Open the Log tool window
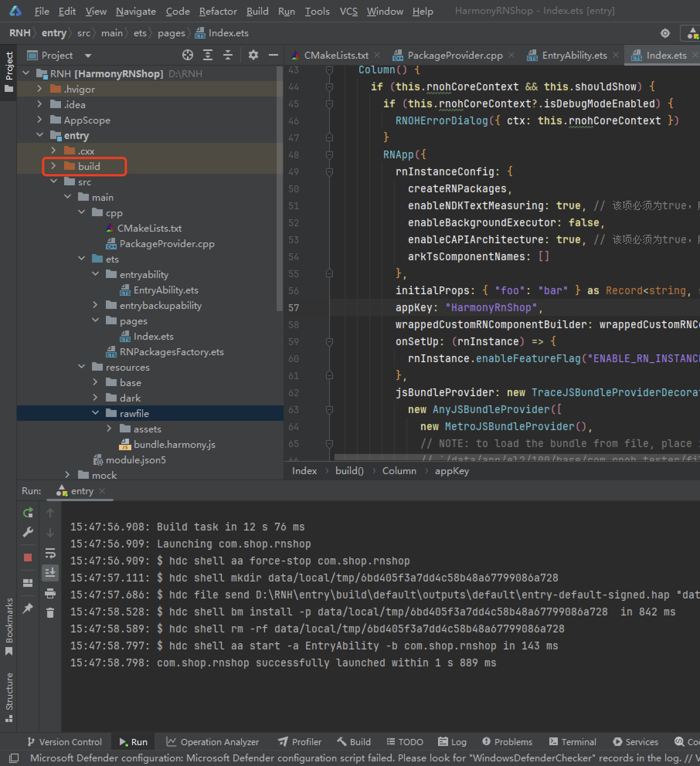The image size is (700, 766). click(452, 742)
